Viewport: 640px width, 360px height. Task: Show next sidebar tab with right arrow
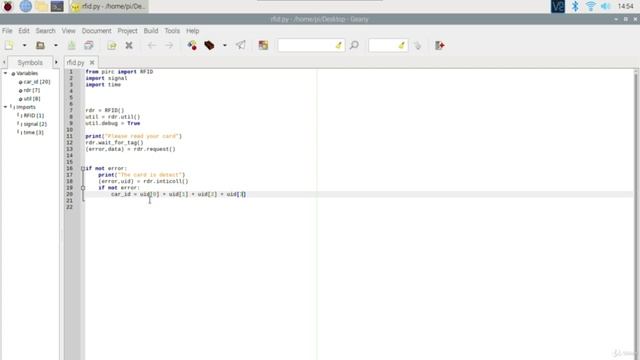tap(56, 62)
